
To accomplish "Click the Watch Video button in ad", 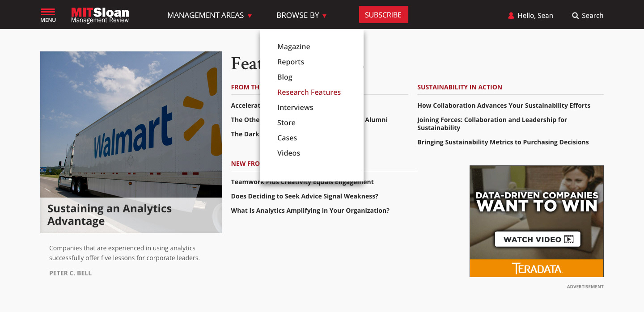I will pos(538,239).
